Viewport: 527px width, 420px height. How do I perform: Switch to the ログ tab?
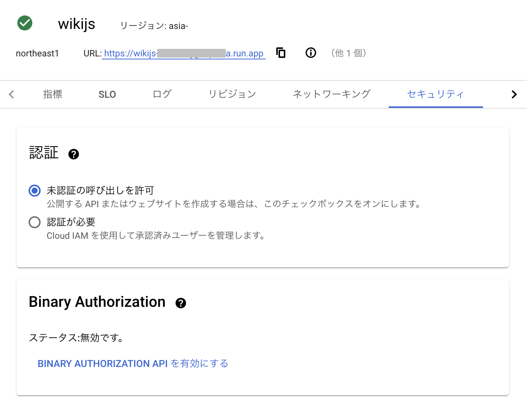coord(162,94)
